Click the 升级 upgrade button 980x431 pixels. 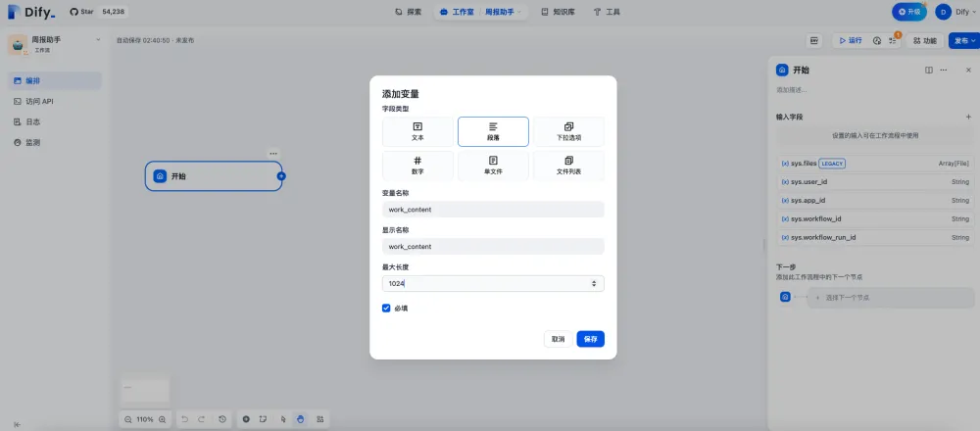(x=908, y=11)
